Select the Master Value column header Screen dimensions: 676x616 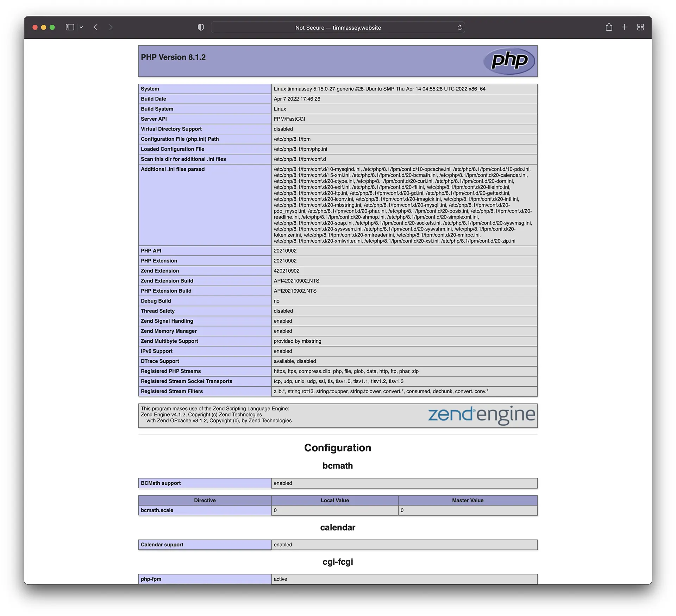(468, 500)
